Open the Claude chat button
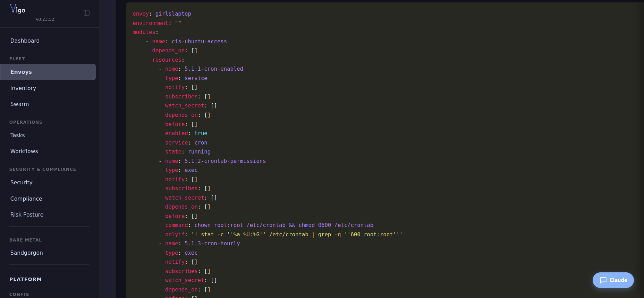 [x=613, y=280]
